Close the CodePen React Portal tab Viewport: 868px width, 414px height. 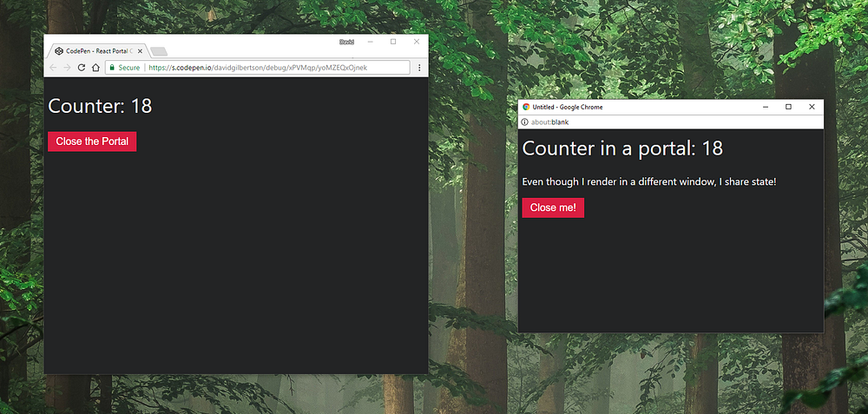140,51
